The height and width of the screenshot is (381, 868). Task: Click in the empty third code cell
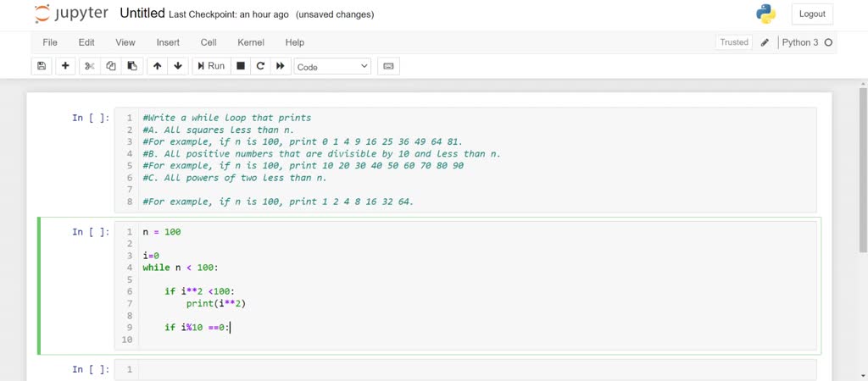tap(465, 369)
